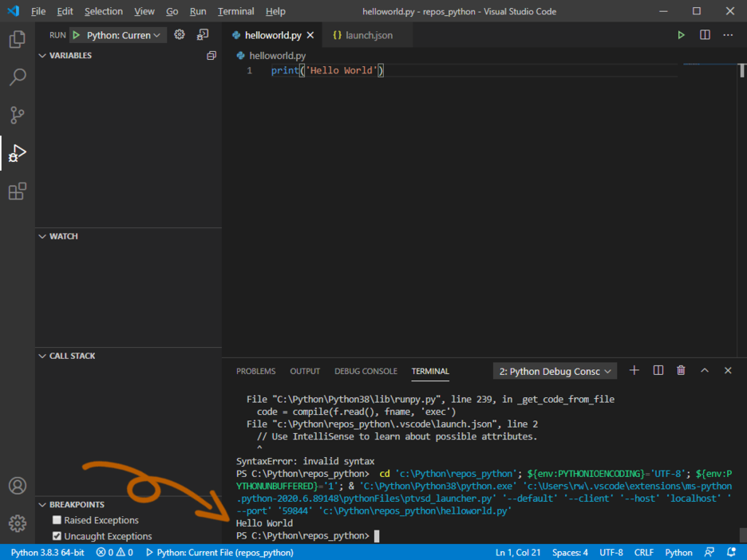Open the Explorer view in activity bar
The image size is (747, 560).
click(17, 39)
